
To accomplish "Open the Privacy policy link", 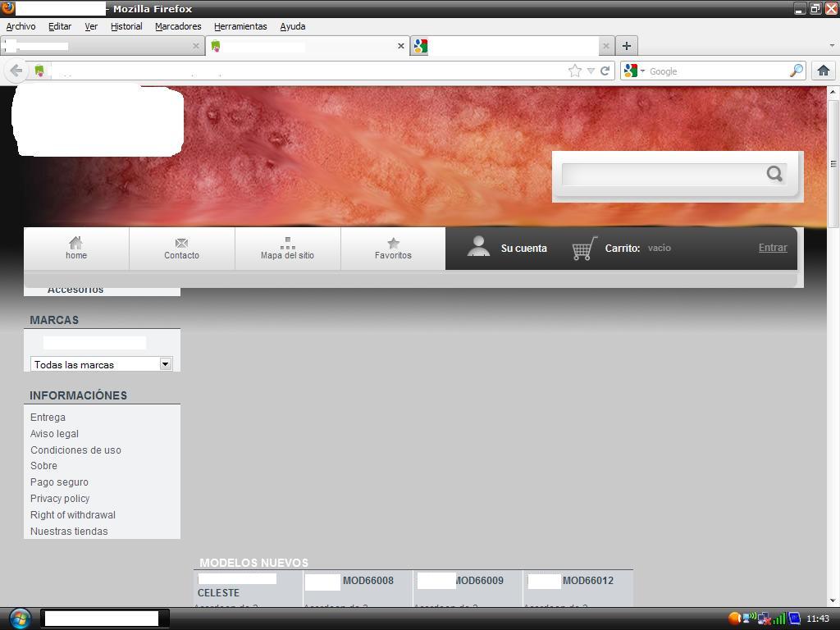I will (59, 498).
